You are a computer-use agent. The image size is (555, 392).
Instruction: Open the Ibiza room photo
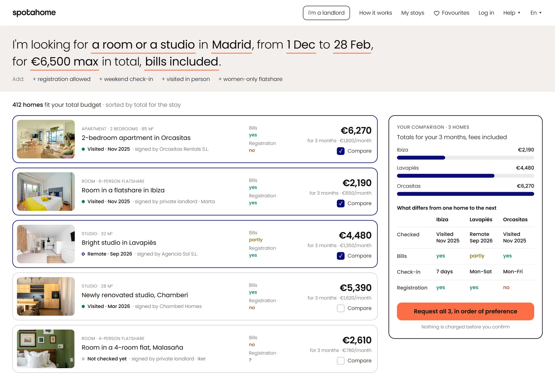tap(46, 191)
